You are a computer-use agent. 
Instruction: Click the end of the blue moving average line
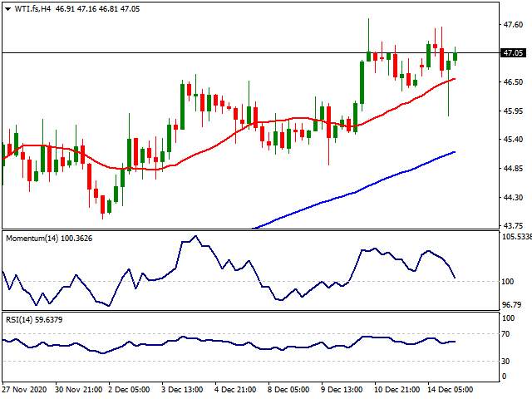click(454, 152)
